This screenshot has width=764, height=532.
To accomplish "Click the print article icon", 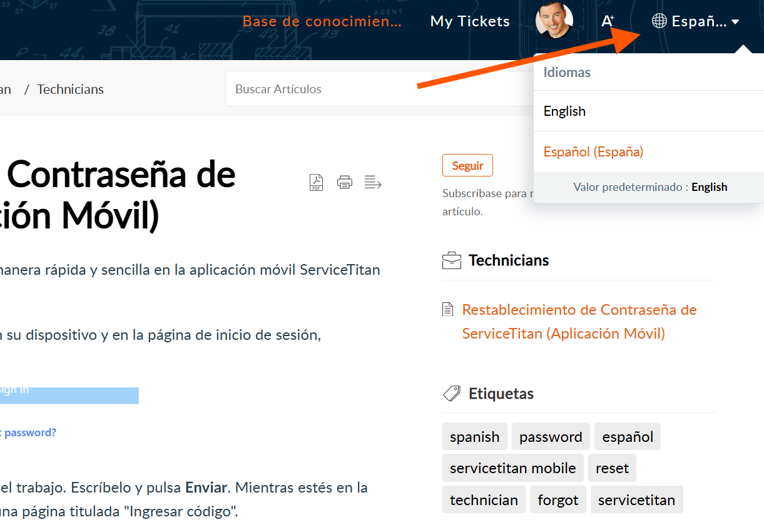I will coord(345,182).
